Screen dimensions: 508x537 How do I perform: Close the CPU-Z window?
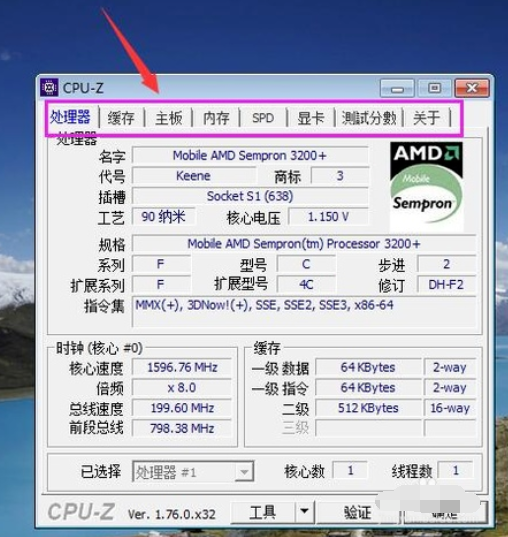(x=472, y=89)
